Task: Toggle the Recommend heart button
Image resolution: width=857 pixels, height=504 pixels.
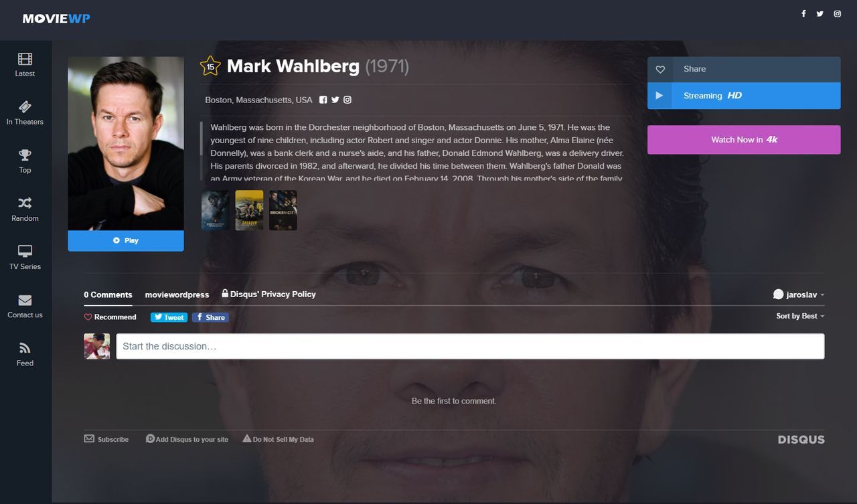Action: (110, 317)
